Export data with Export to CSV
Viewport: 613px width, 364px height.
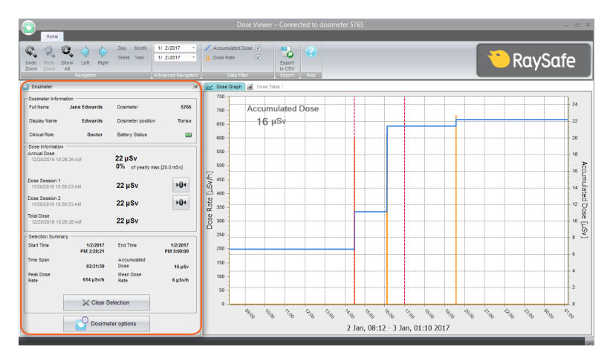pyautogui.click(x=287, y=52)
